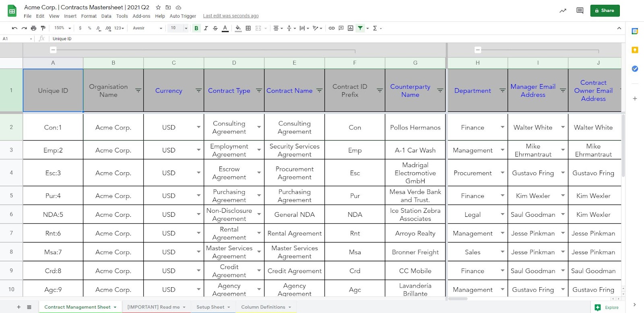Screen dimensions: 644x313
Task: Open filter for Department column
Action: [502, 91]
